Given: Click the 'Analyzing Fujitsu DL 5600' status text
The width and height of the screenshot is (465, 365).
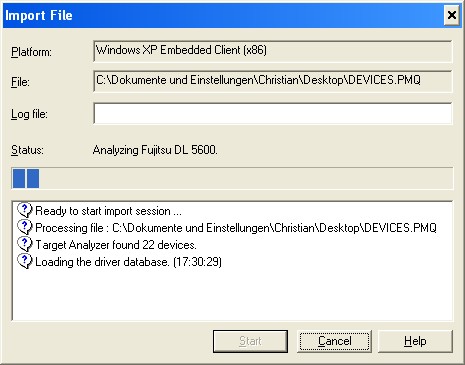Looking at the screenshot, I should [x=155, y=150].
